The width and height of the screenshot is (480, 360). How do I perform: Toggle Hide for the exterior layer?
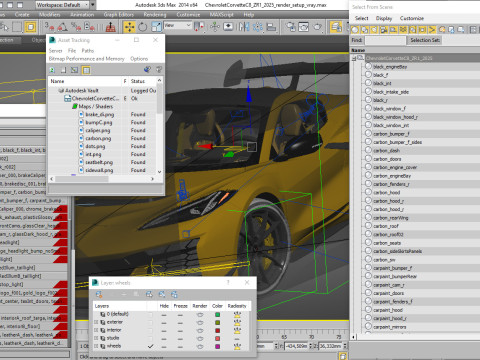pos(164,322)
